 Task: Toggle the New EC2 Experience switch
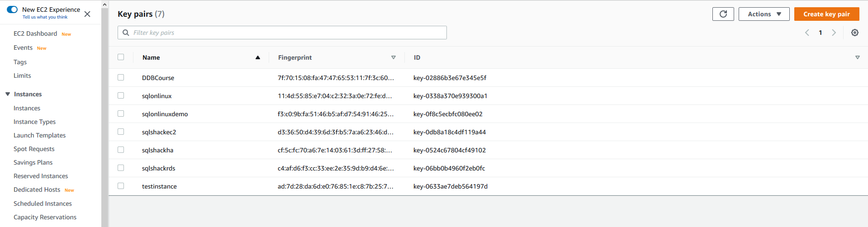pyautogui.click(x=12, y=9)
